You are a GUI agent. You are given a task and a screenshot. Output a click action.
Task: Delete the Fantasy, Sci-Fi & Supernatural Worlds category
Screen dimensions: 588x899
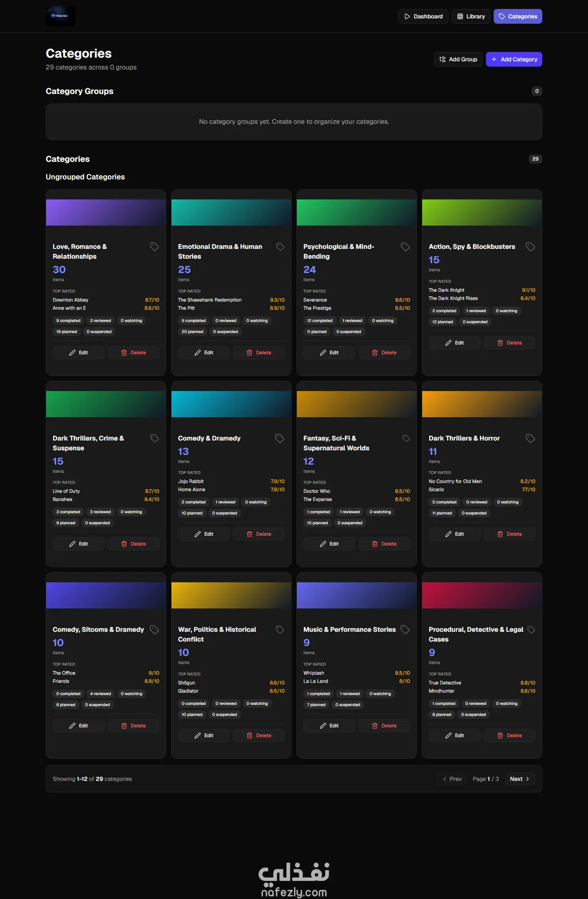pos(384,544)
